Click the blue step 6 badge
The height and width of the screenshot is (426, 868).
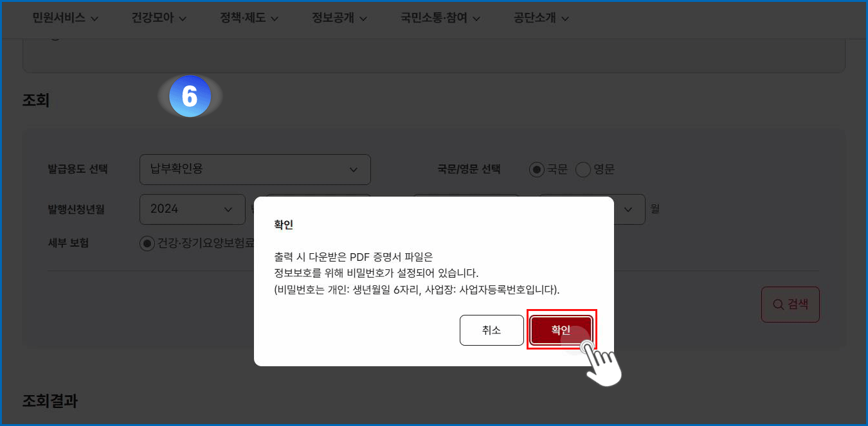pos(190,96)
